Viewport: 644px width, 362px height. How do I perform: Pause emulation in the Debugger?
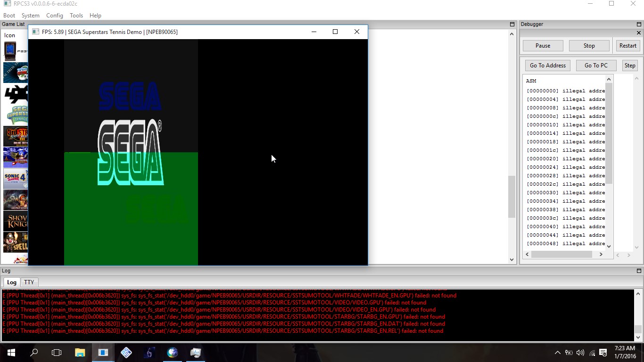point(543,46)
